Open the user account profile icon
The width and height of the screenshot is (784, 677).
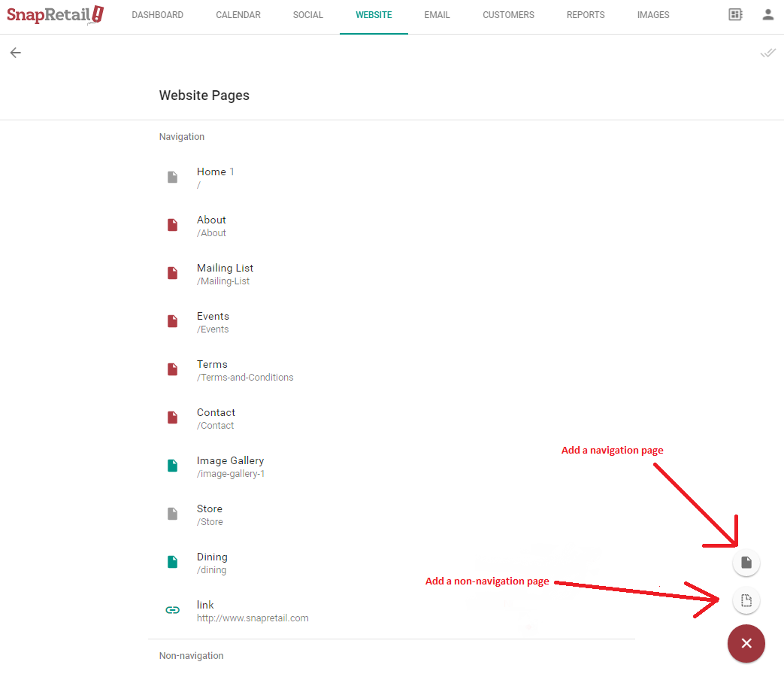point(768,14)
